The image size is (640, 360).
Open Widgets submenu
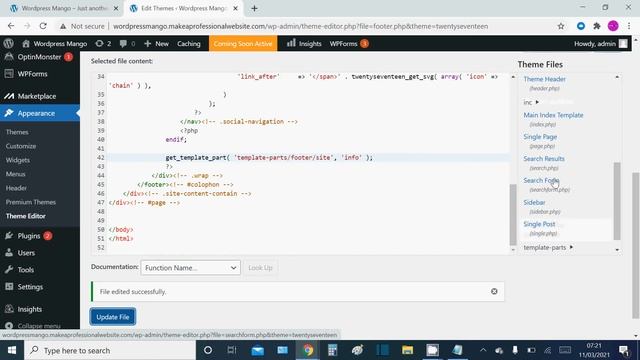click(x=18, y=160)
